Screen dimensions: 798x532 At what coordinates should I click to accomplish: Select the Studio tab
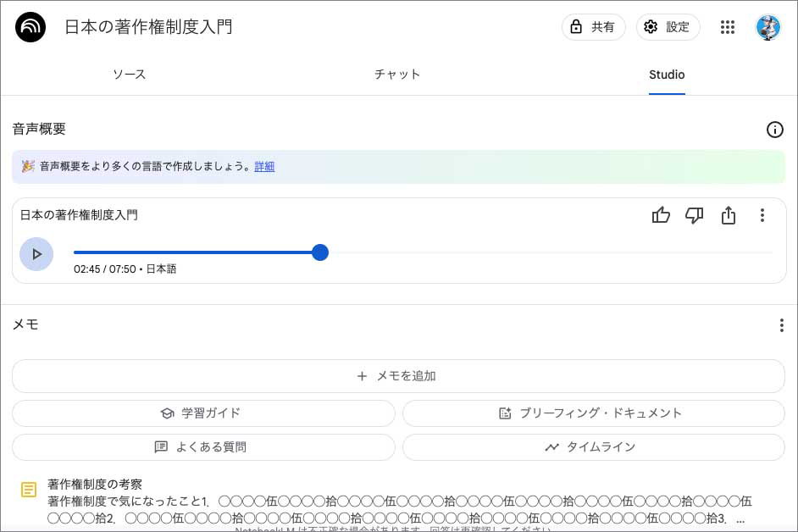[x=667, y=75]
